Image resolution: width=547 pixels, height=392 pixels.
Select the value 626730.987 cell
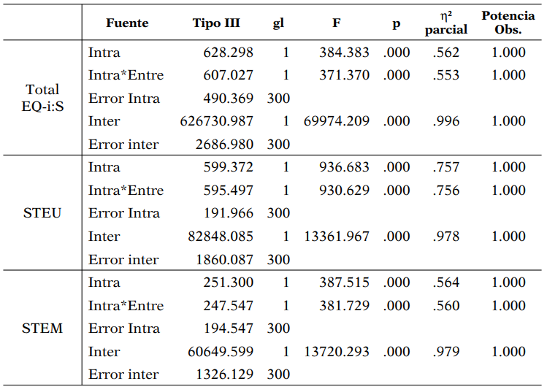coord(217,121)
